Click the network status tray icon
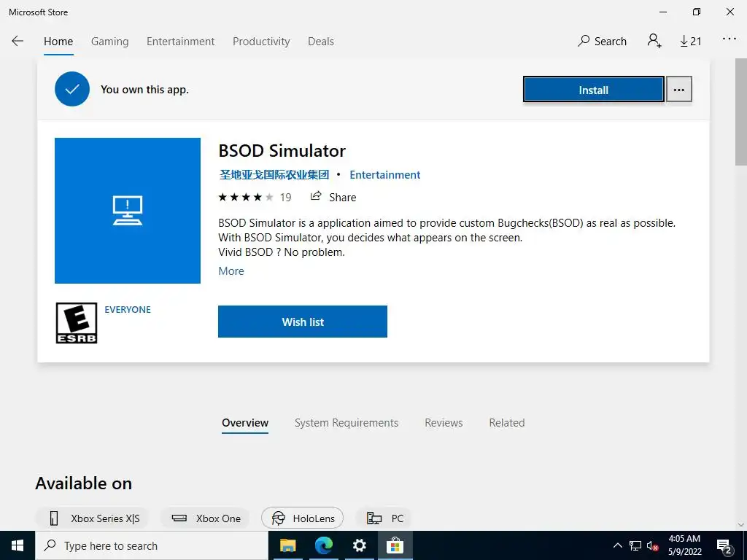The height and width of the screenshot is (560, 747). coord(635,545)
